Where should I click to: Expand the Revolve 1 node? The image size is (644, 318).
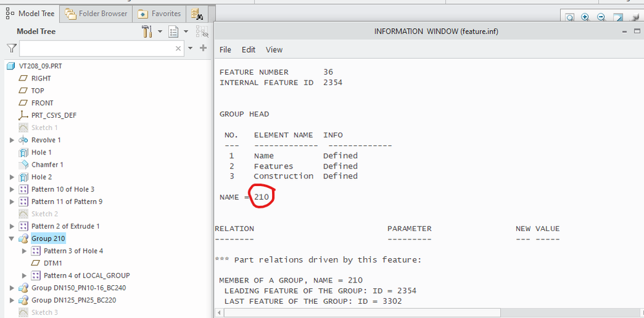pos(12,140)
